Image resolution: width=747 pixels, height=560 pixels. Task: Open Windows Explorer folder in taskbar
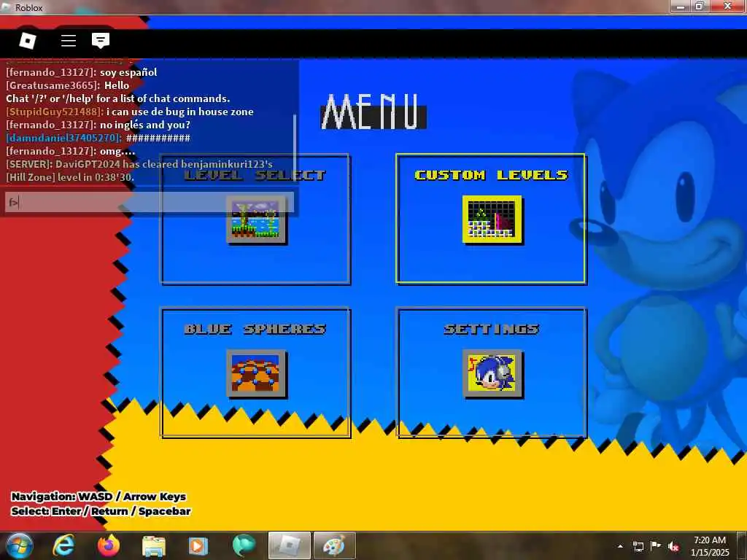click(x=153, y=545)
